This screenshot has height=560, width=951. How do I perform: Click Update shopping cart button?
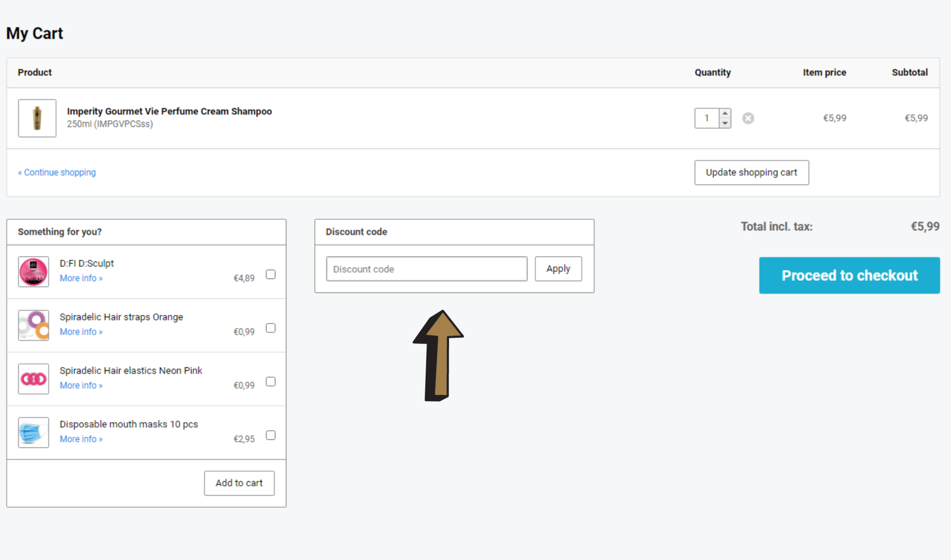[x=751, y=173]
